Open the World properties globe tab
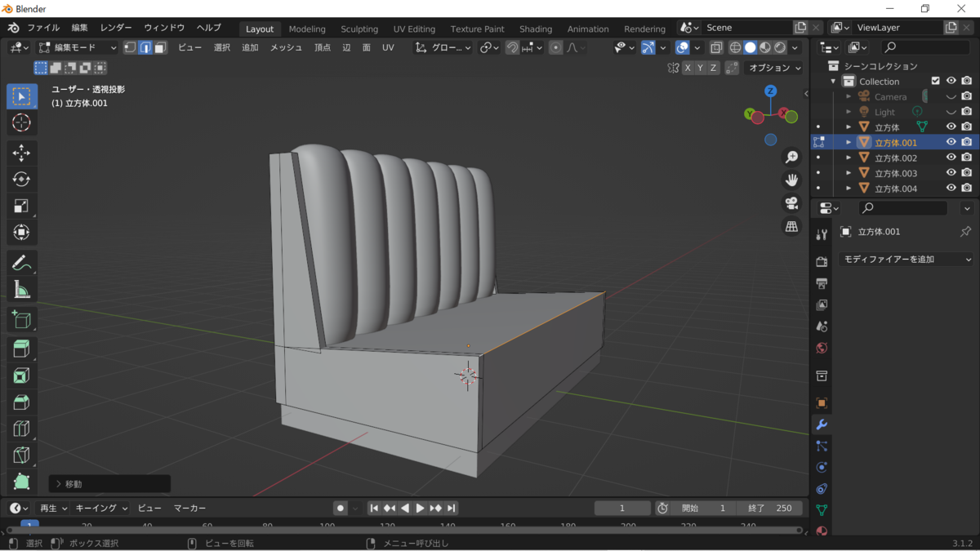Image resolution: width=980 pixels, height=551 pixels. 822,348
